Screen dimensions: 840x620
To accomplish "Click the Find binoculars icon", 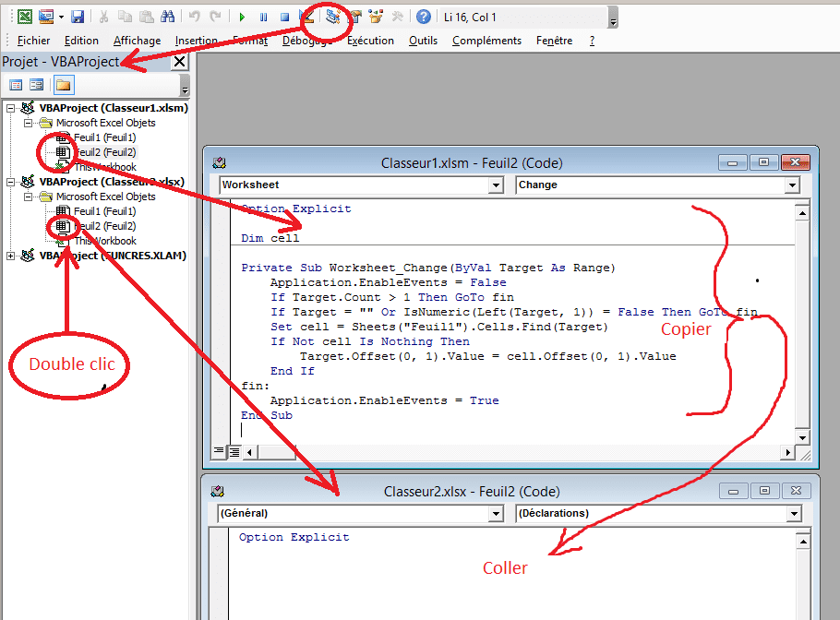I will point(167,17).
